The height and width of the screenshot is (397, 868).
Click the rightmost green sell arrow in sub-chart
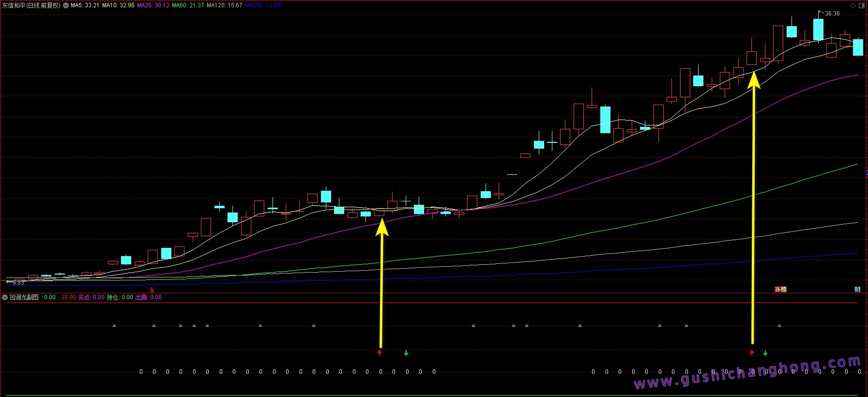tap(765, 353)
